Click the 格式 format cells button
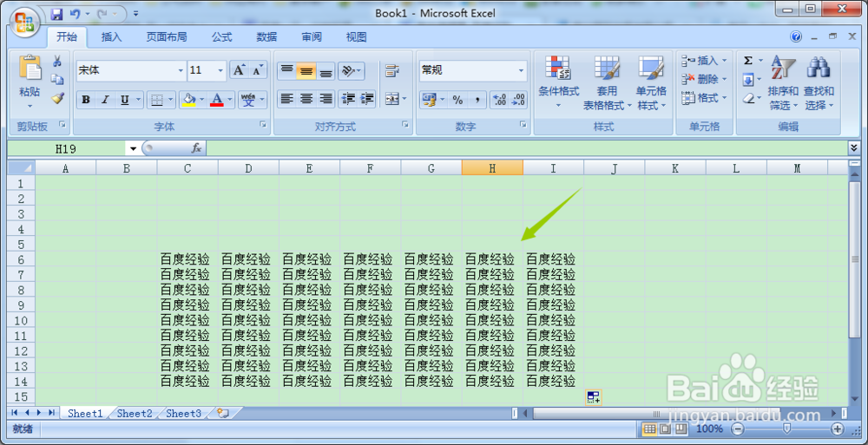This screenshot has width=868, height=445. [x=703, y=98]
